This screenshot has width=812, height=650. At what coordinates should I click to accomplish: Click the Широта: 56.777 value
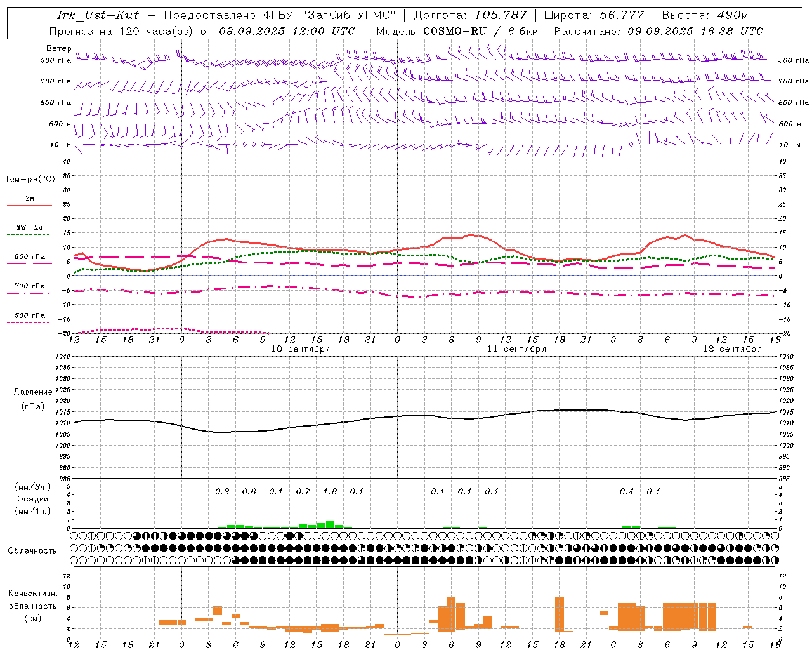click(594, 15)
